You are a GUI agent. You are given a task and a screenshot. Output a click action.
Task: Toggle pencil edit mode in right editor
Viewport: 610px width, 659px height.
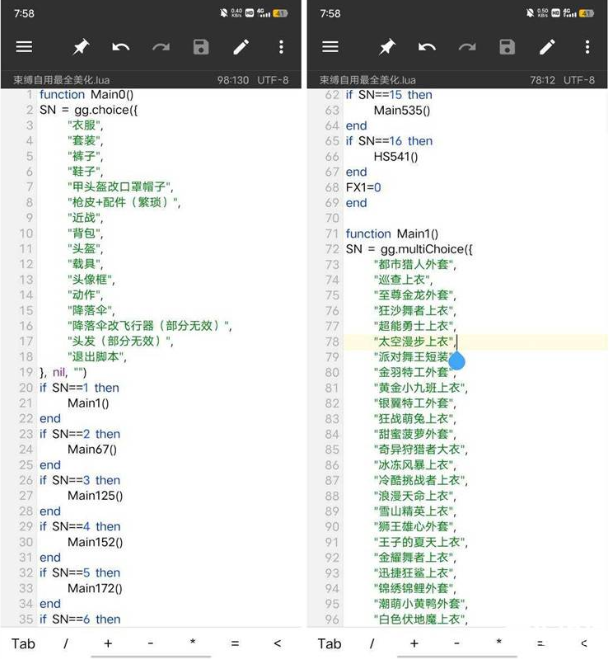(547, 47)
